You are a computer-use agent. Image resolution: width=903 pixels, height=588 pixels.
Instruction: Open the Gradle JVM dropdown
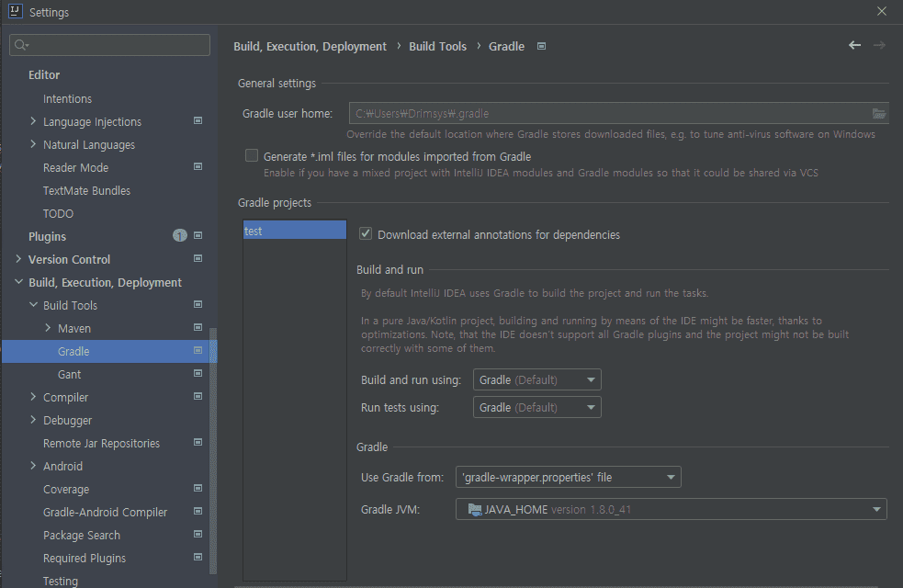click(x=671, y=510)
